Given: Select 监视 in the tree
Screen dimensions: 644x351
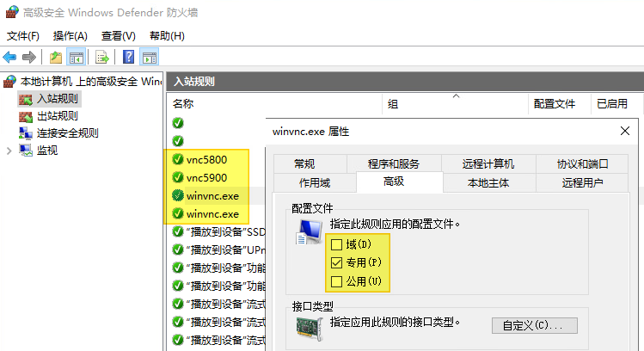Looking at the screenshot, I should click(x=46, y=151).
